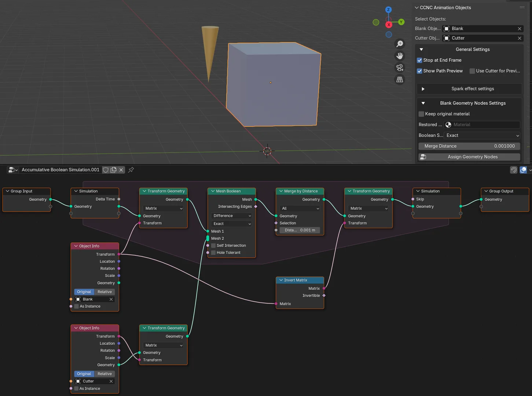Click the green Y axis gizmo ball

[401, 22]
